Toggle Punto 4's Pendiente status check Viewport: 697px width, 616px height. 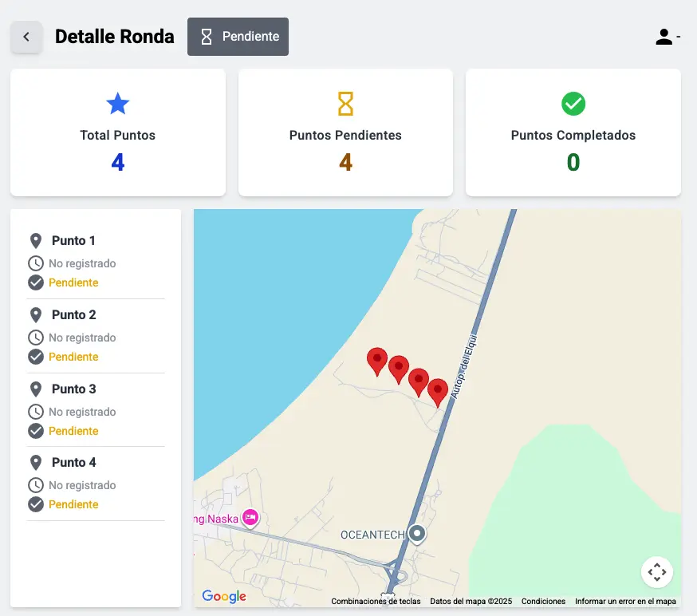pos(36,504)
